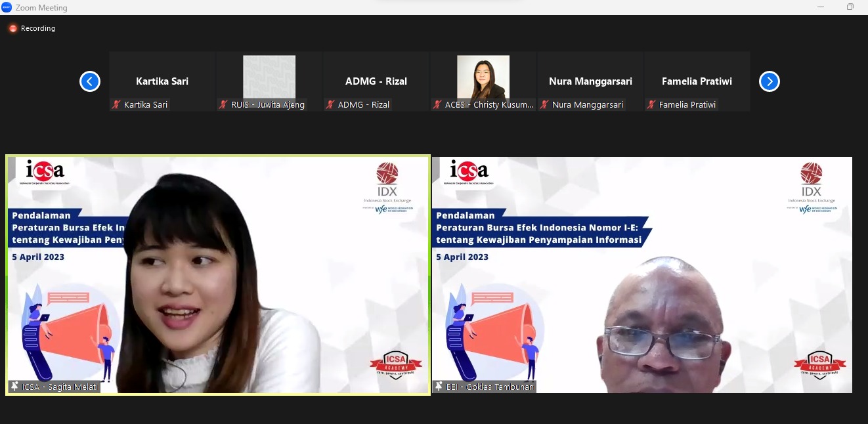Restore down the Zoom Meeting window

850,7
